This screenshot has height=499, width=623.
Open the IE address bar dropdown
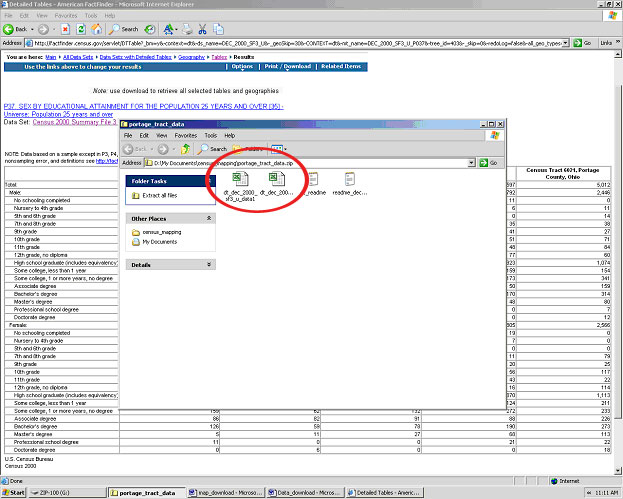coord(566,43)
